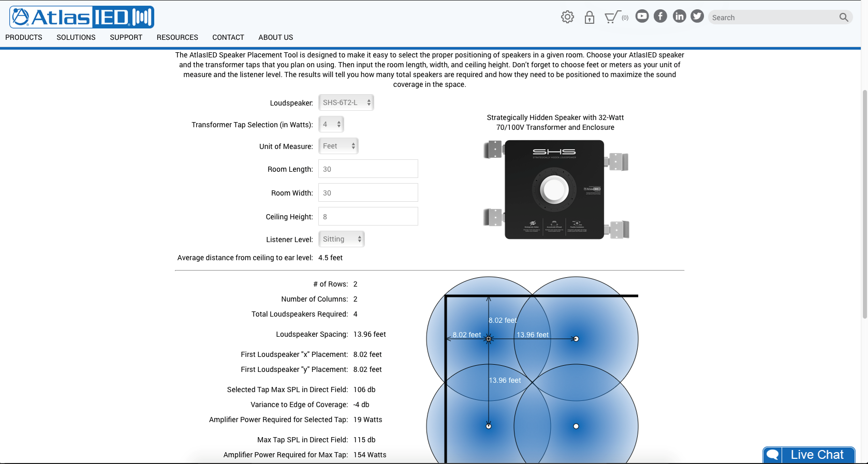Click the 106 db Selected Tap SPL value
This screenshot has height=464, width=868.
364,390
